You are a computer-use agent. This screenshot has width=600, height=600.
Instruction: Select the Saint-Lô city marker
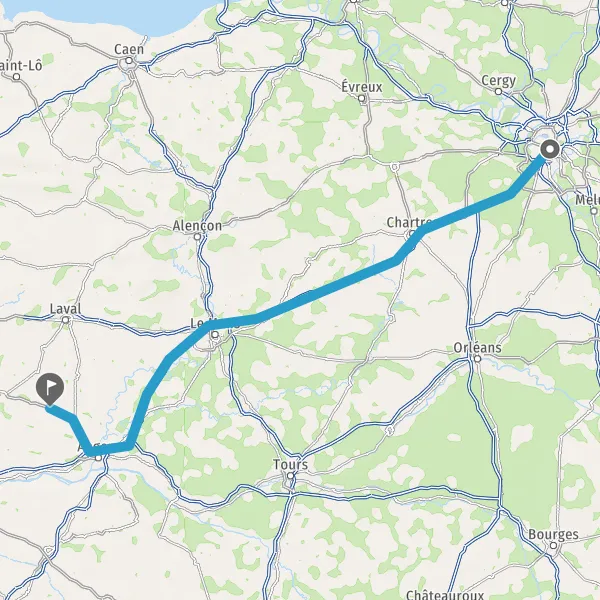pyautogui.click(x=16, y=77)
